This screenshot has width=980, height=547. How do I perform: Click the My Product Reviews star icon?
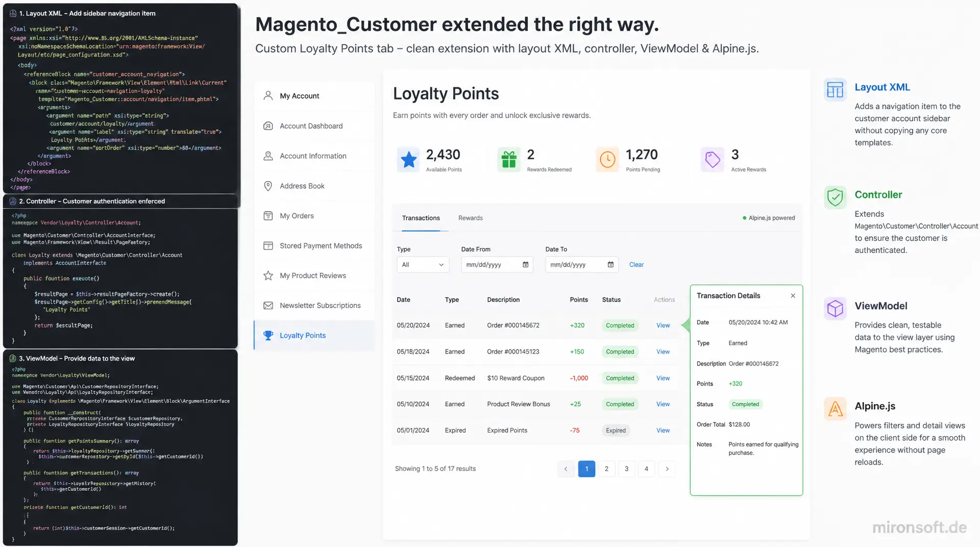tap(268, 276)
